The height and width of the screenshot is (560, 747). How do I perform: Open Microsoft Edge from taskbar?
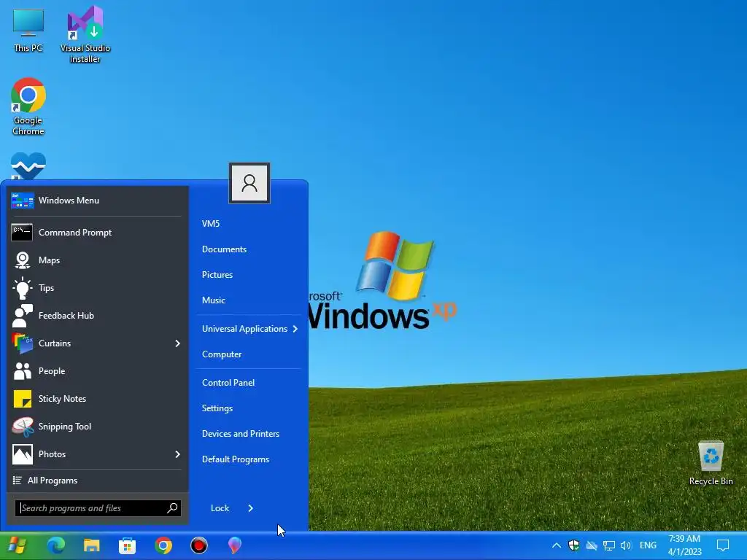pyautogui.click(x=55, y=545)
